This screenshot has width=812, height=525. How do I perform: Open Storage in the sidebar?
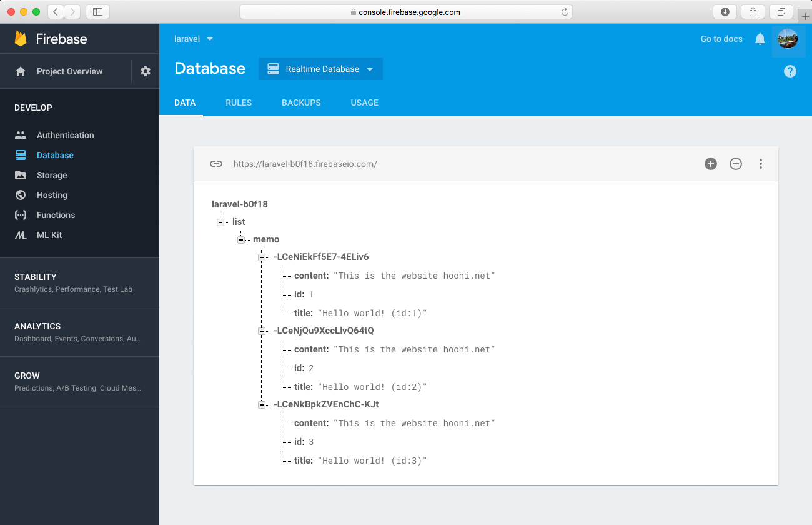tap(52, 175)
